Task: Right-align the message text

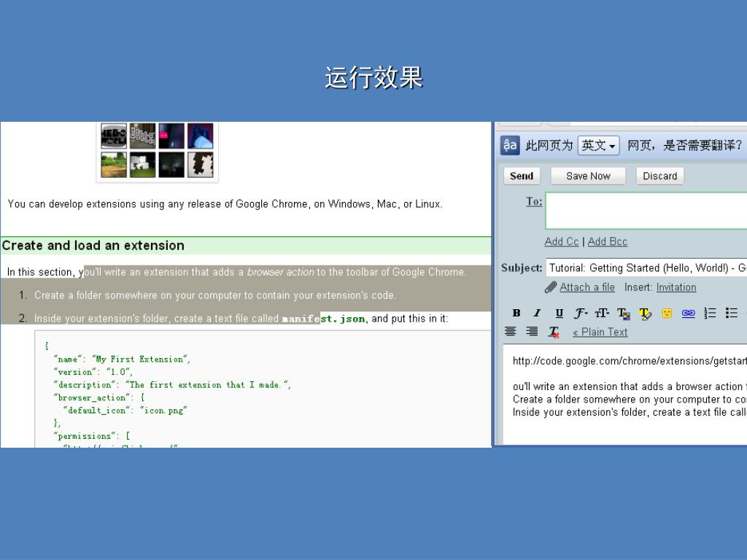Action: (532, 331)
